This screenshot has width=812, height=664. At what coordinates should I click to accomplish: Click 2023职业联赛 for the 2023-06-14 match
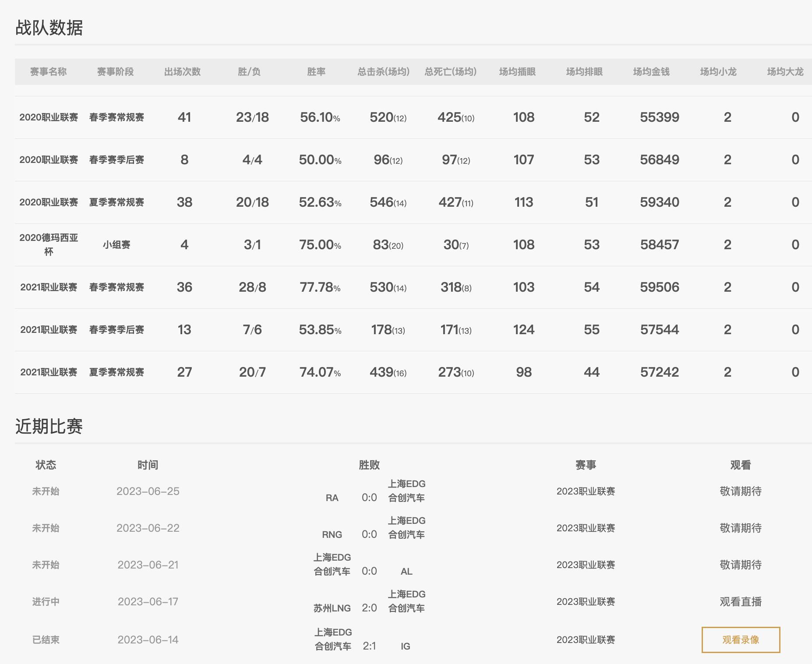tap(586, 640)
